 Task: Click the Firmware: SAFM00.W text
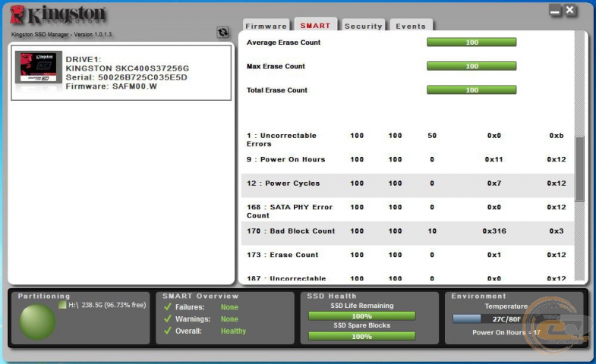pyautogui.click(x=112, y=86)
